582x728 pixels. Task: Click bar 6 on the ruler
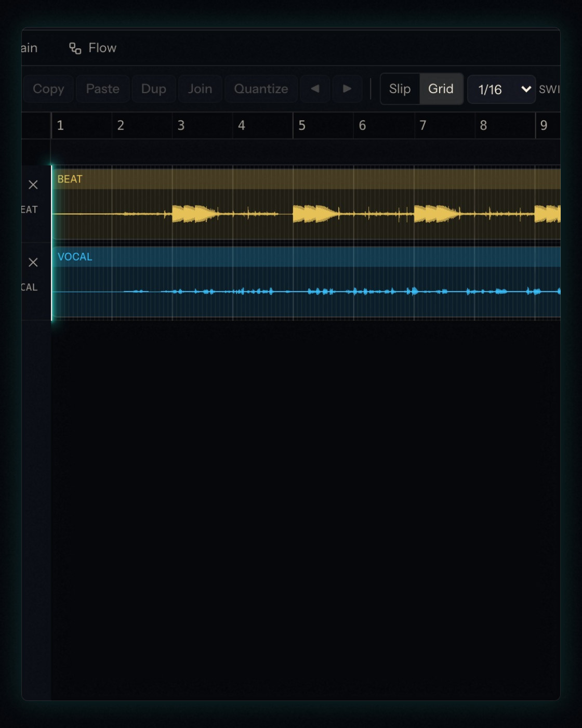click(x=362, y=125)
